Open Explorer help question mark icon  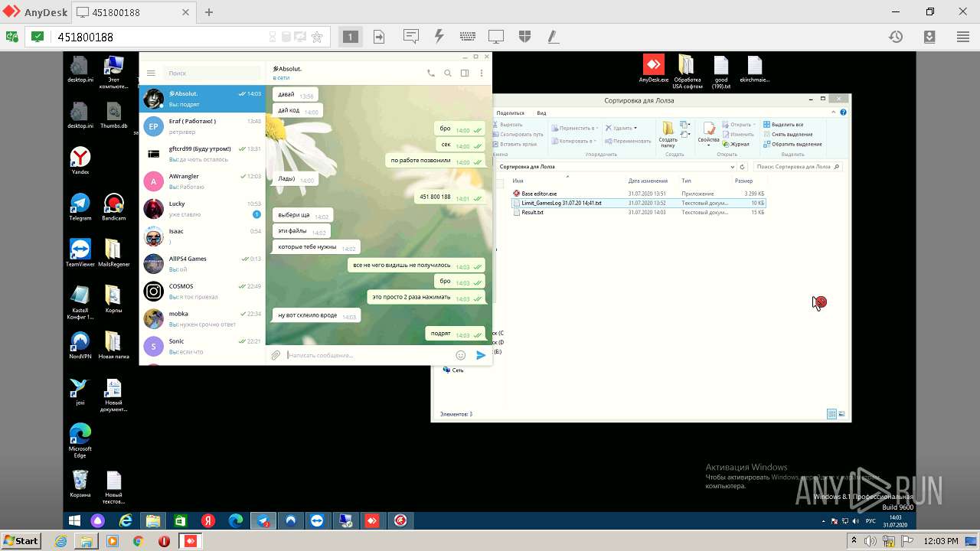pos(844,112)
